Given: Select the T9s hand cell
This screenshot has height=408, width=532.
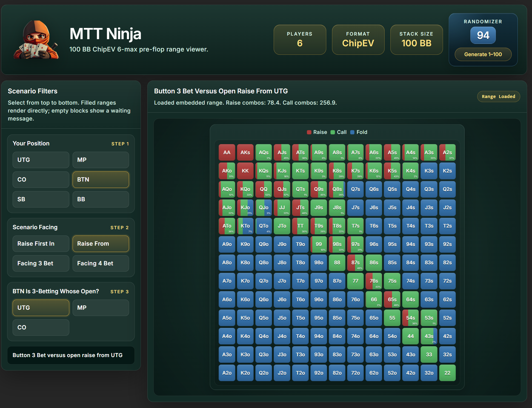Looking at the screenshot, I should (x=319, y=226).
